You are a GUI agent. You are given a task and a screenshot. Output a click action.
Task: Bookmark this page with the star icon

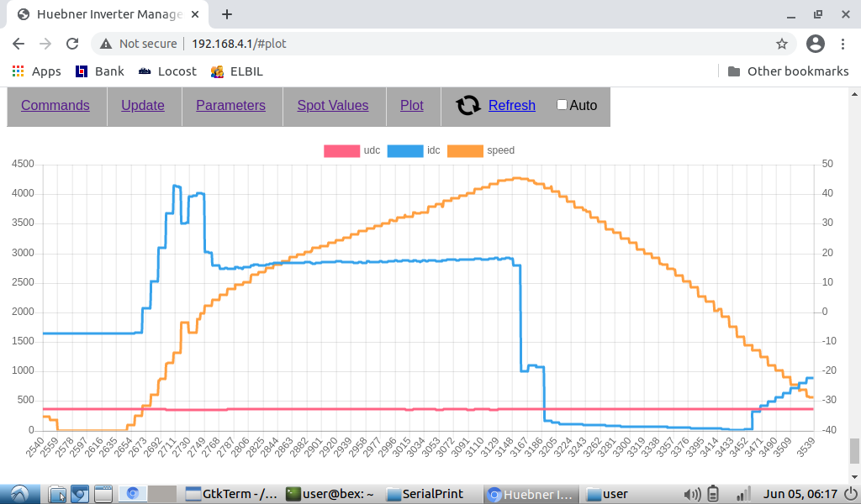pos(781,44)
